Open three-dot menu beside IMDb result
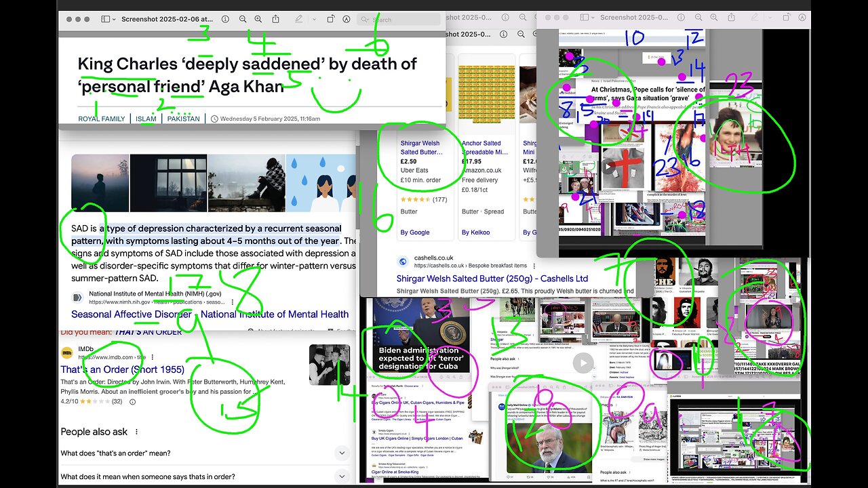 [152, 357]
